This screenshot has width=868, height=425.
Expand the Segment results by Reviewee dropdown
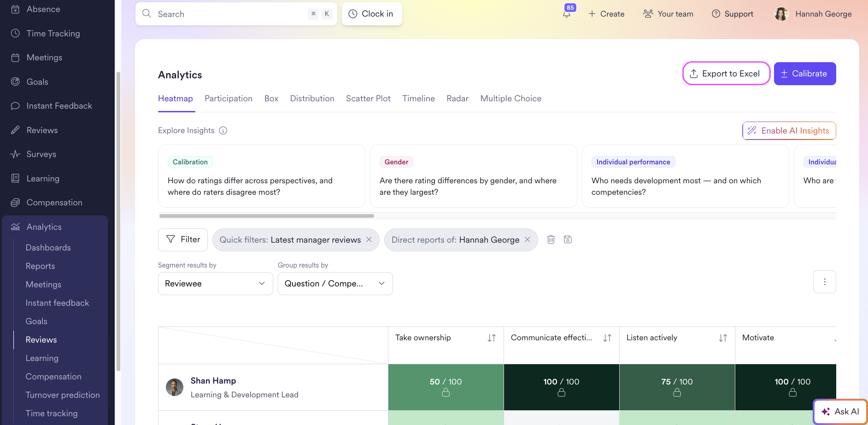[x=216, y=284]
